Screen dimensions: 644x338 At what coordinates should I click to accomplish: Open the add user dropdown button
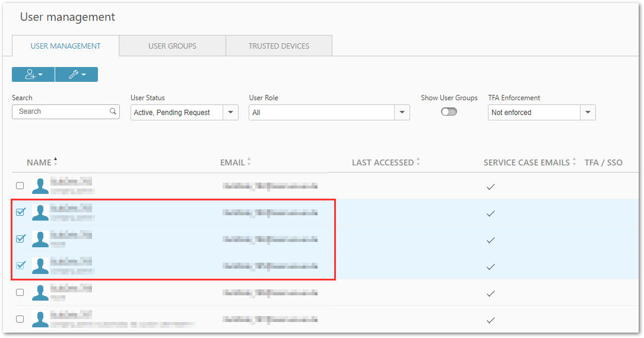coord(33,75)
